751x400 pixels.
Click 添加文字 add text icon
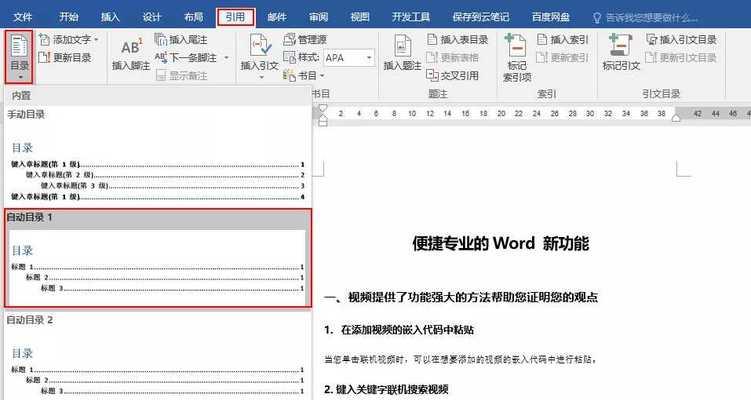pyautogui.click(x=44, y=39)
